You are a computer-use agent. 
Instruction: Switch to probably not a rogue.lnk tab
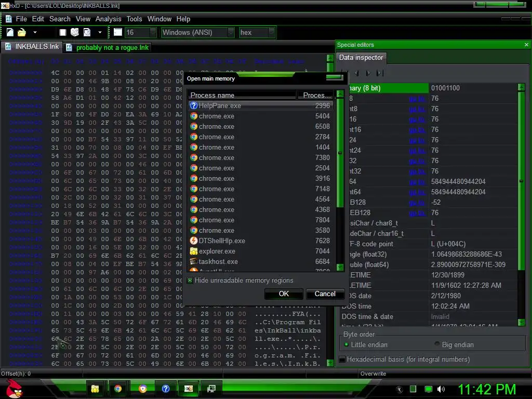(x=108, y=47)
